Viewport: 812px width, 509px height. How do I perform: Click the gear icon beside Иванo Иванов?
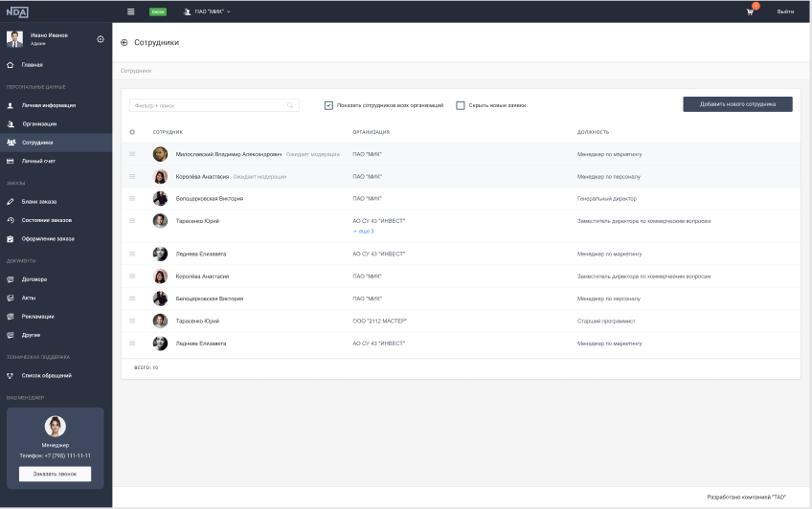pyautogui.click(x=101, y=39)
